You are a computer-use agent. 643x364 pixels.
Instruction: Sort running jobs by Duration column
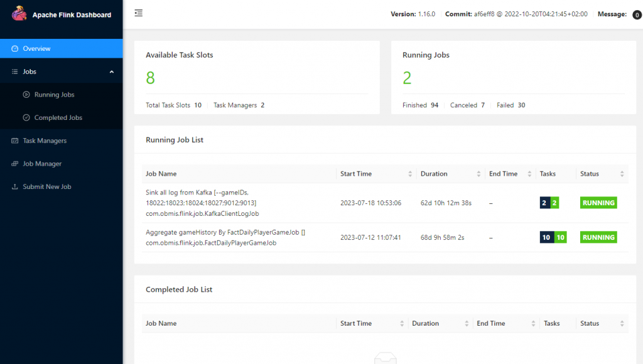[x=479, y=174]
